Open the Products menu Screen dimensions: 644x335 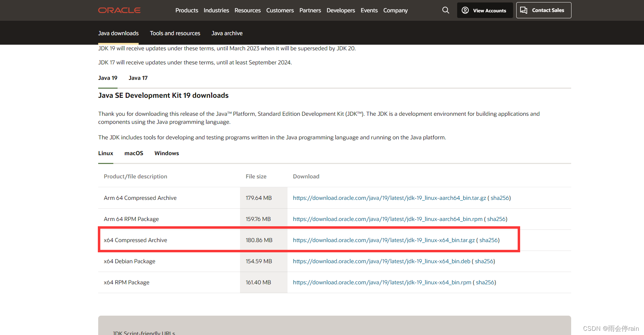[187, 10]
